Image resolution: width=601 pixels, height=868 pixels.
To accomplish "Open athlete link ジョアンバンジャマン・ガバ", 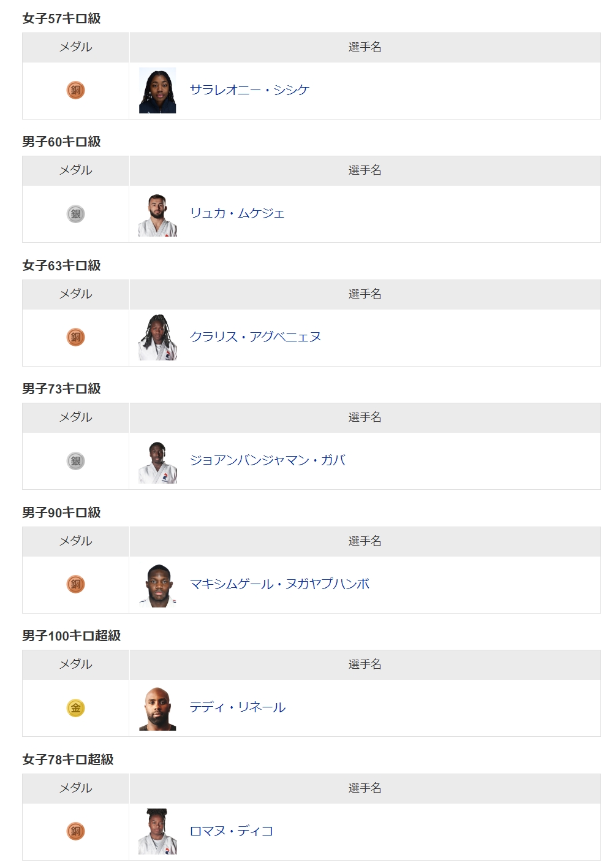I will click(268, 460).
